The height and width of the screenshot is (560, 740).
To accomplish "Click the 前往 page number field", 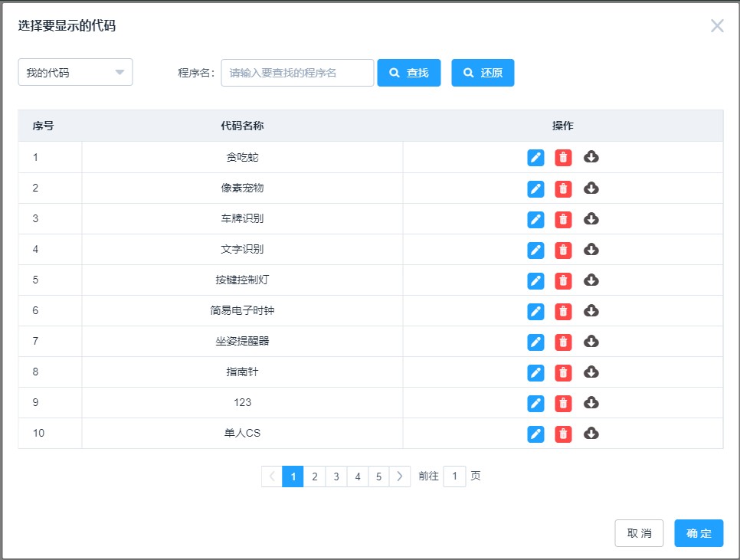I will tap(454, 476).
